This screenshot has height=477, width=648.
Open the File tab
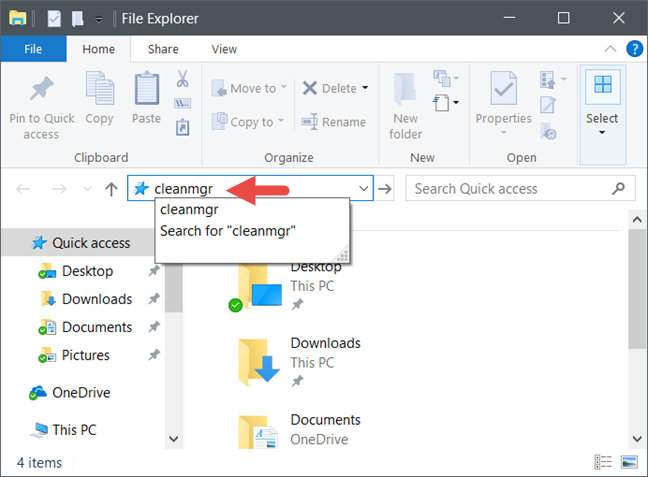pos(33,49)
